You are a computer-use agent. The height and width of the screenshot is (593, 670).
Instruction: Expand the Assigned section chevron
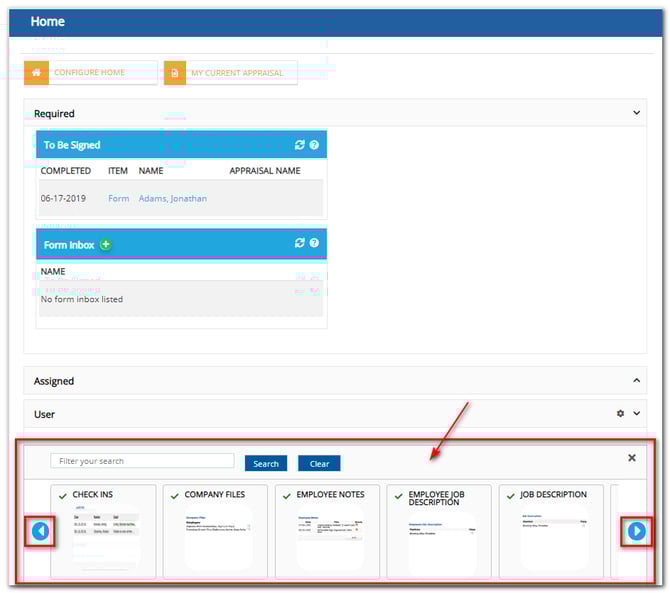tap(637, 381)
